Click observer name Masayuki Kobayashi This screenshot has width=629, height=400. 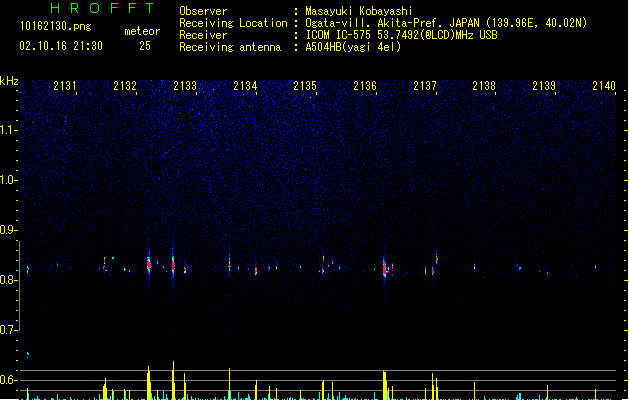pos(359,11)
